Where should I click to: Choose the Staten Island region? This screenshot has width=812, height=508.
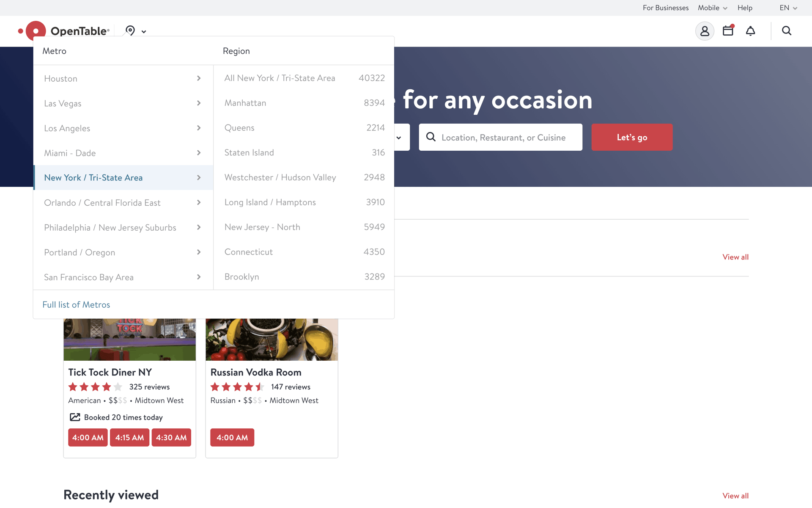pyautogui.click(x=304, y=152)
